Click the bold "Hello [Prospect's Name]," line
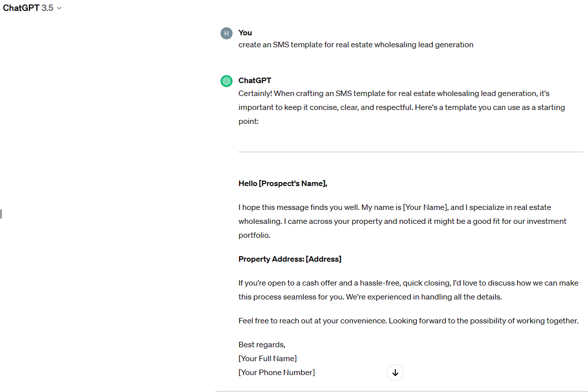Image resolution: width=588 pixels, height=392 pixels. (x=283, y=184)
